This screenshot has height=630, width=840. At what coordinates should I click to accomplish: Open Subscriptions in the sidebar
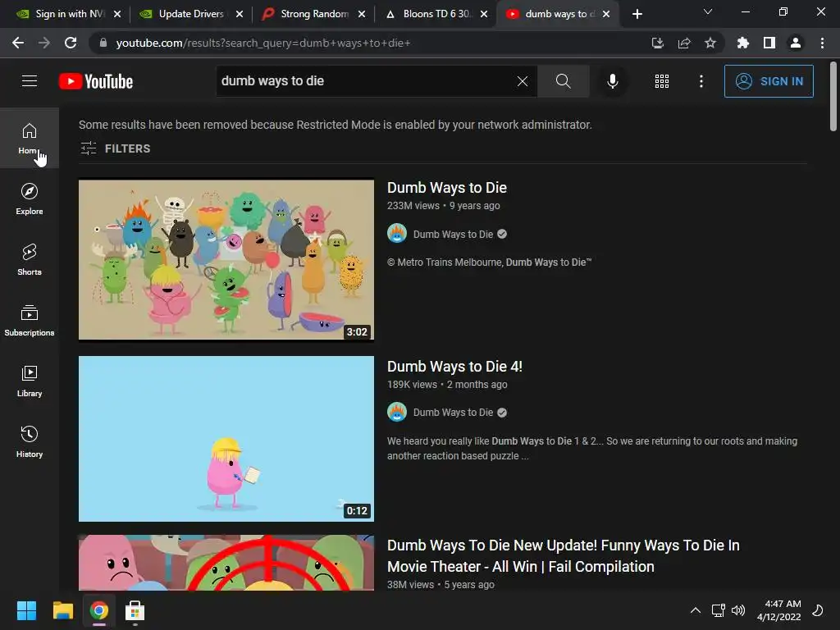pyautogui.click(x=30, y=320)
